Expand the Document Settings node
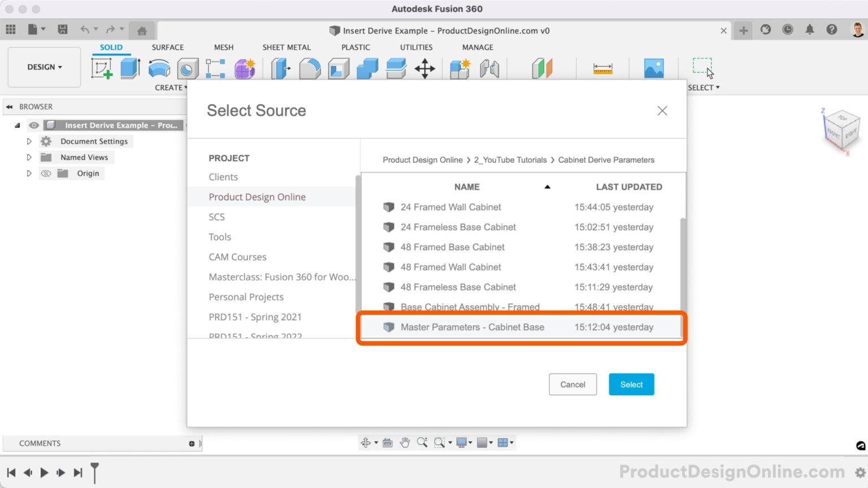Screen dimensions: 868x488 29,141
